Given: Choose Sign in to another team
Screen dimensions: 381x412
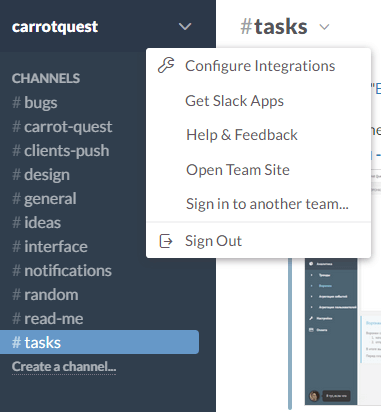Looking at the screenshot, I should pyautogui.click(x=267, y=204).
